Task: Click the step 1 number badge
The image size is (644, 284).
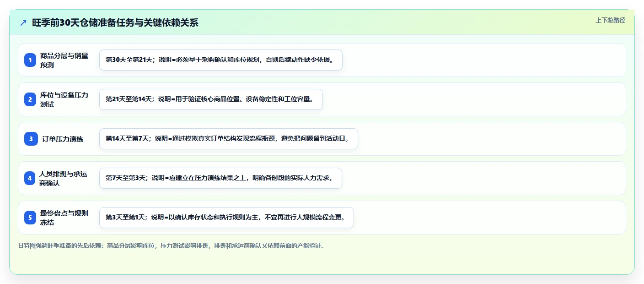Action: (x=30, y=60)
